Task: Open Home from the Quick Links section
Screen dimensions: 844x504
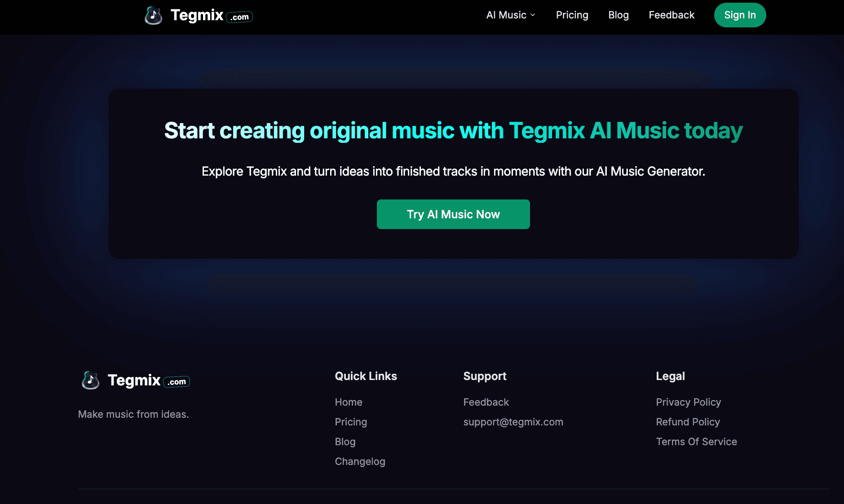Action: click(349, 402)
